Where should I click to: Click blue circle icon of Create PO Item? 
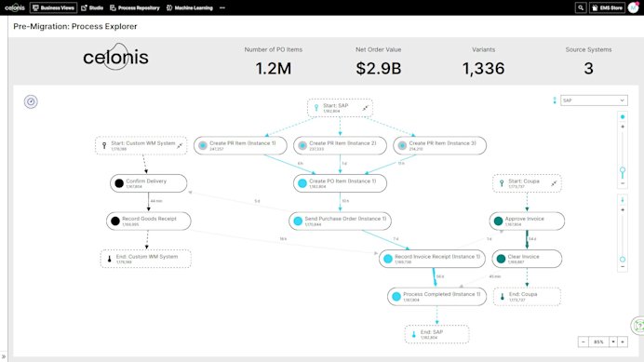click(x=302, y=183)
